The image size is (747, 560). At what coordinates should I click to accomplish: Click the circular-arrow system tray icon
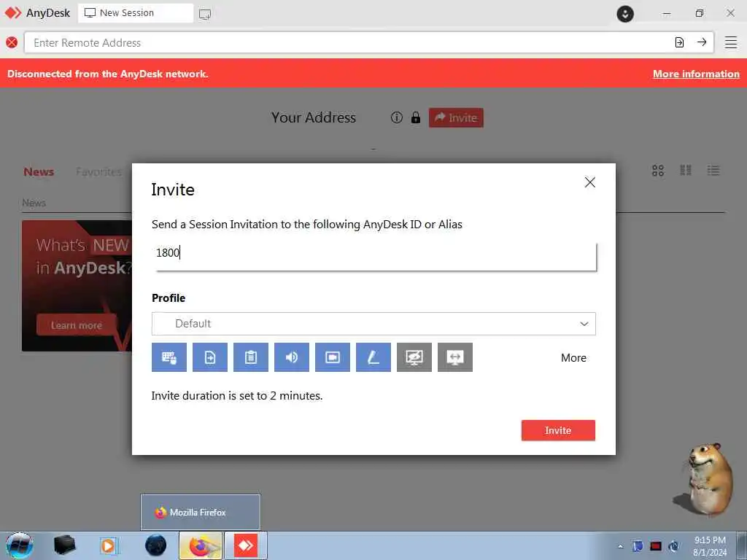click(673, 546)
